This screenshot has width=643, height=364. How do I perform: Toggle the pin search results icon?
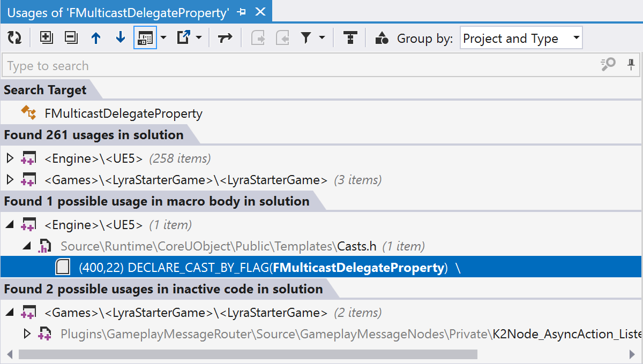(631, 65)
